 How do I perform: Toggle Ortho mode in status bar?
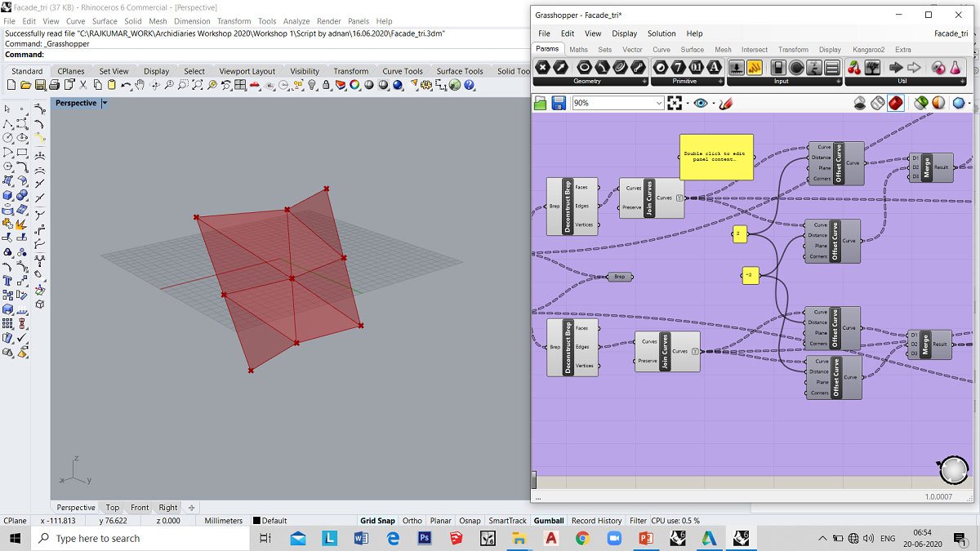[412, 521]
